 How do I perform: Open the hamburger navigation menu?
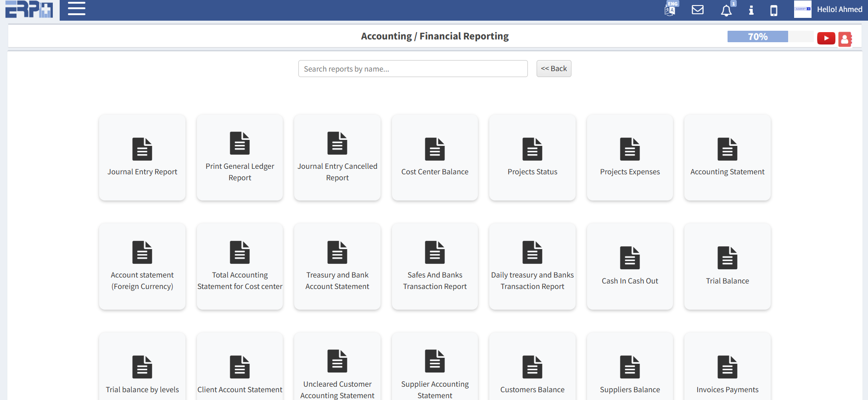[x=77, y=9]
